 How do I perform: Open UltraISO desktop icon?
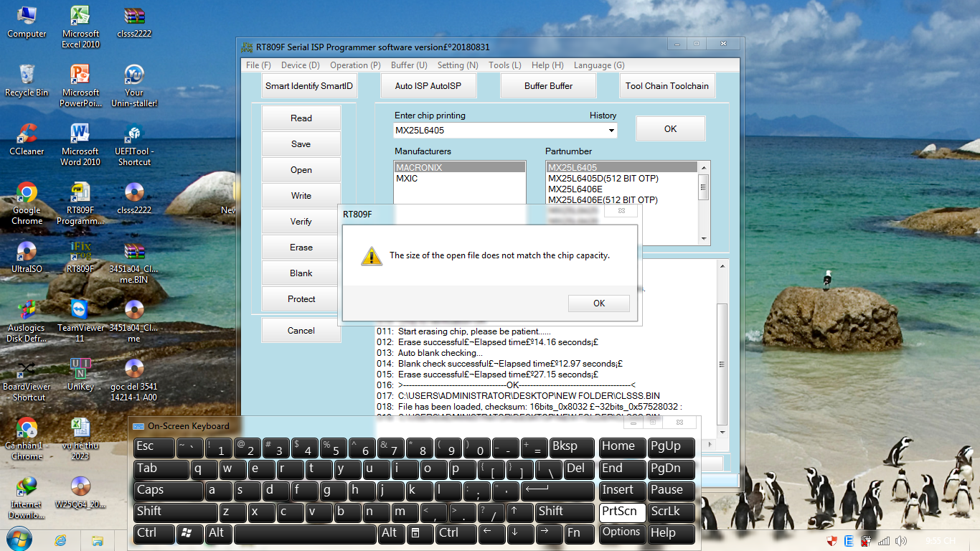pos(27,257)
